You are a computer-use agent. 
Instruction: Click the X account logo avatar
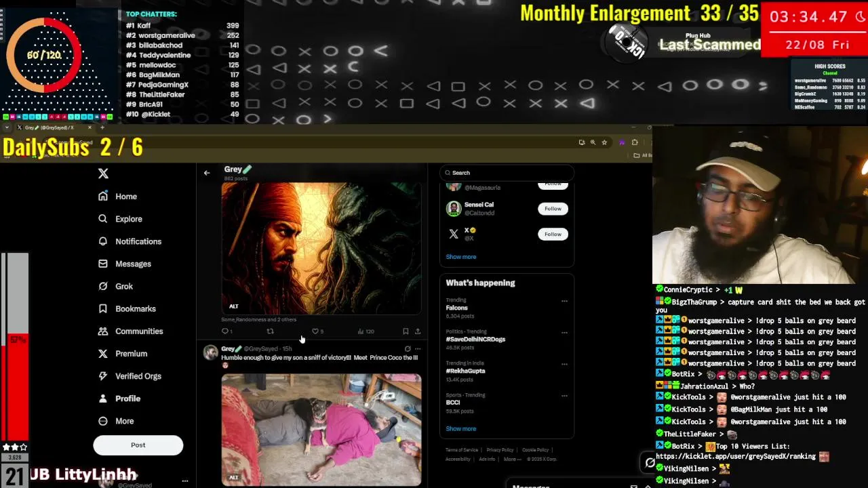coord(454,235)
